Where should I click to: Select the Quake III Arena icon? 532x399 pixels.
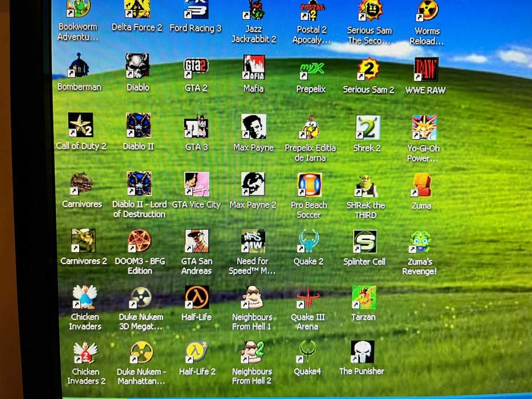point(308,298)
